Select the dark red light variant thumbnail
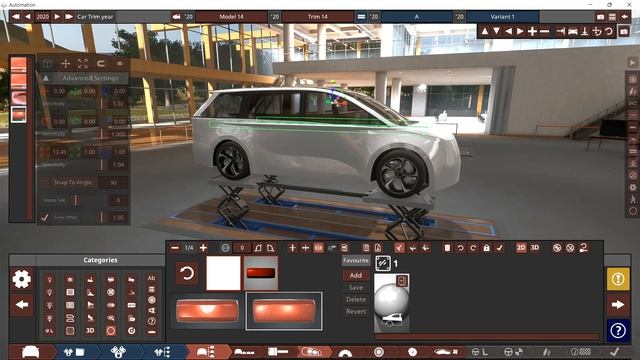Viewport: 640px width, 360px height. point(261,273)
